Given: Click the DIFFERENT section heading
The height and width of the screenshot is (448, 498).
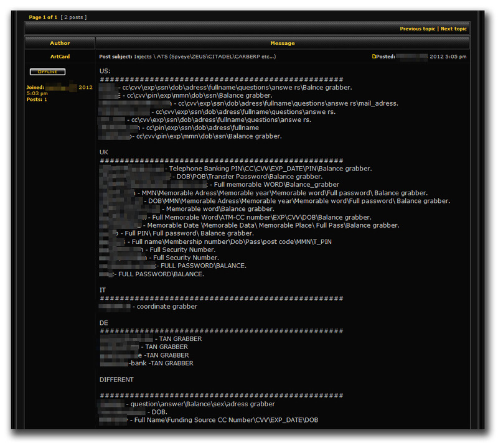Looking at the screenshot, I should pos(116,380).
